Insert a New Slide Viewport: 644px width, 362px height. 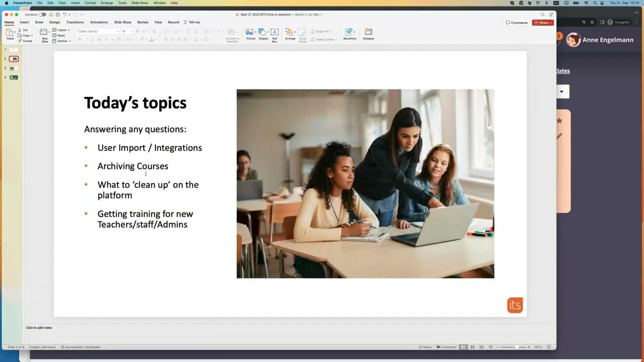pos(44,35)
